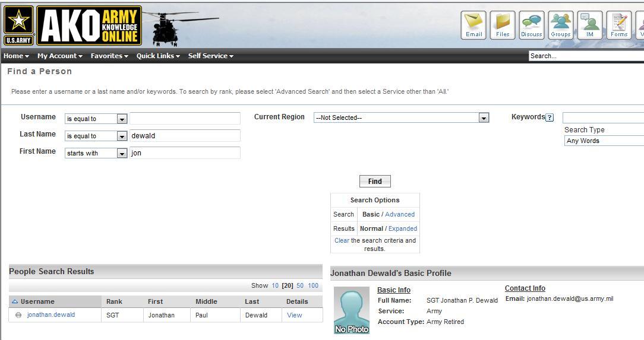Viewport: 644px width, 340px height.
Task: Click the Keywords help question mark icon
Action: [x=550, y=117]
